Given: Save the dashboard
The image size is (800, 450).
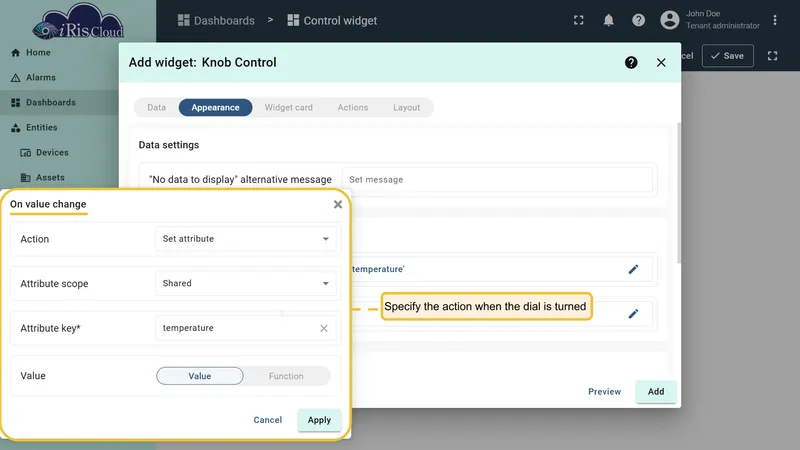Looking at the screenshot, I should point(728,56).
